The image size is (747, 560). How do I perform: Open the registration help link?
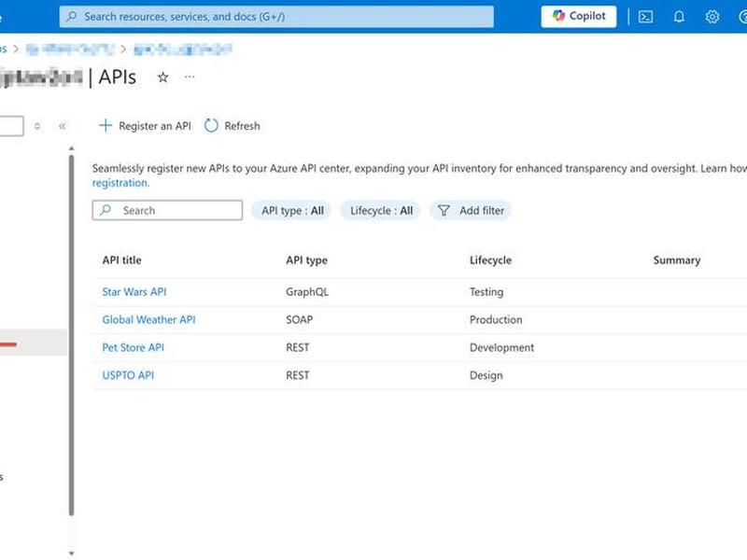point(120,183)
